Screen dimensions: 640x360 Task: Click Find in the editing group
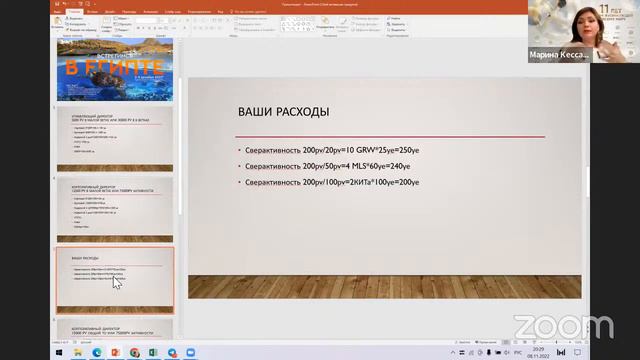click(394, 18)
